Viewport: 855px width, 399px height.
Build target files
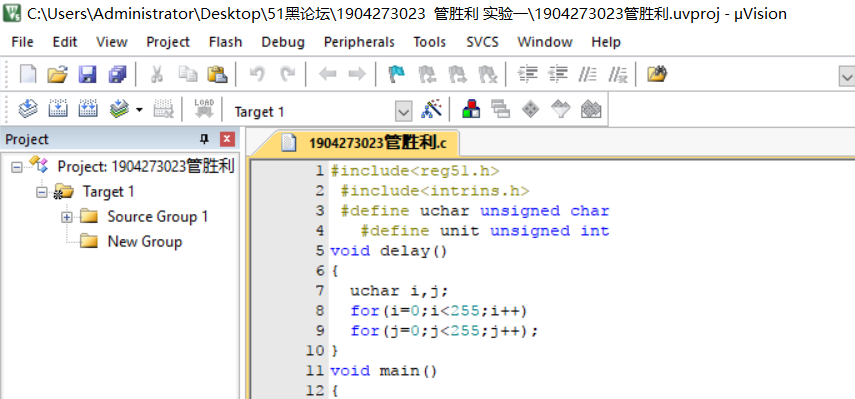[x=58, y=108]
